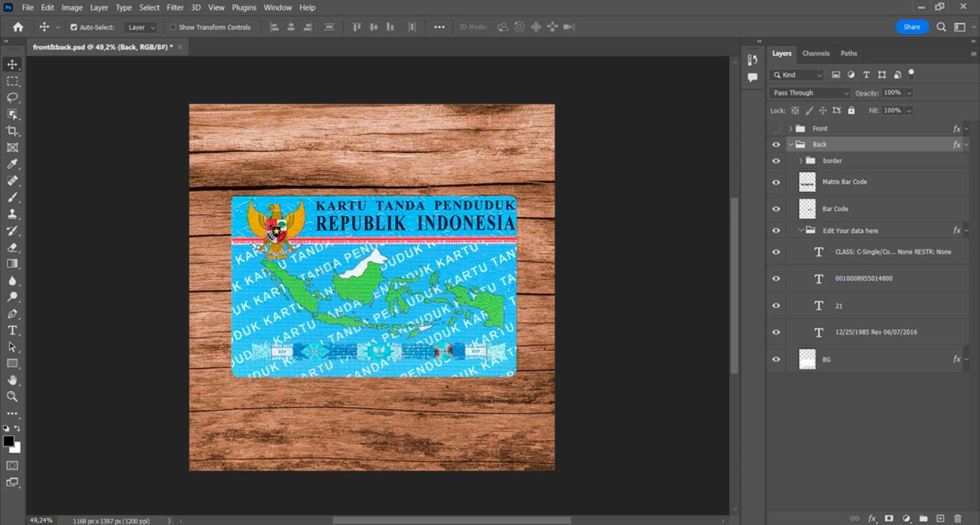Hide the Back group
This screenshot has width=980, height=525.
tap(776, 145)
